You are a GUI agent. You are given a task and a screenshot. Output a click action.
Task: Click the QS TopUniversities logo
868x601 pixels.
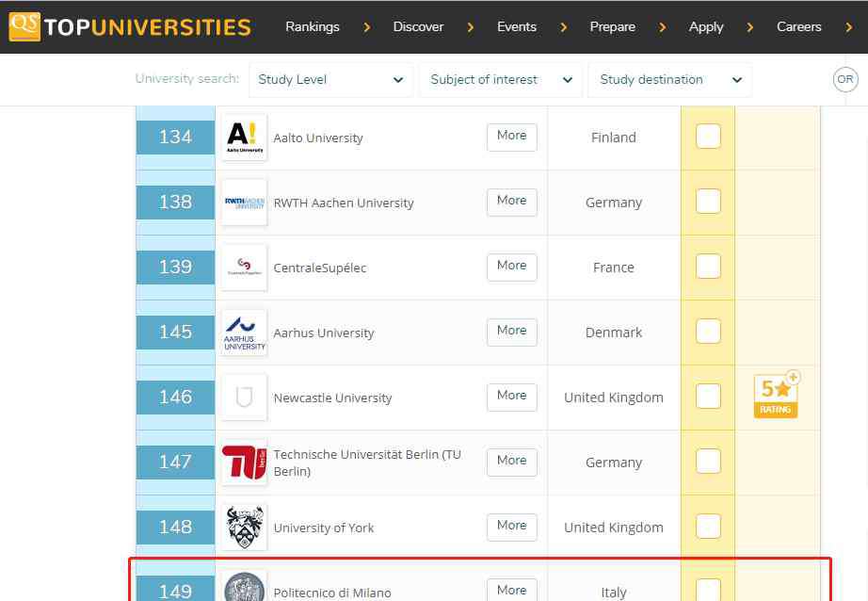pyautogui.click(x=130, y=26)
